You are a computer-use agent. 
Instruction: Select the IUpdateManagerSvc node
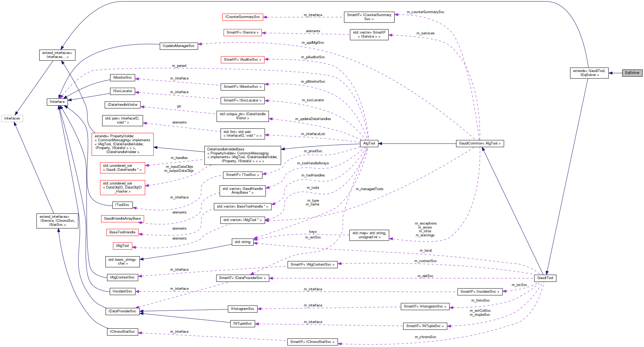pos(179,46)
